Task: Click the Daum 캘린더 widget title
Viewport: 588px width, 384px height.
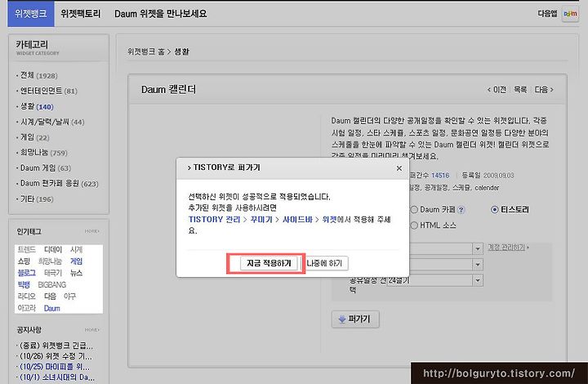Action: [169, 90]
